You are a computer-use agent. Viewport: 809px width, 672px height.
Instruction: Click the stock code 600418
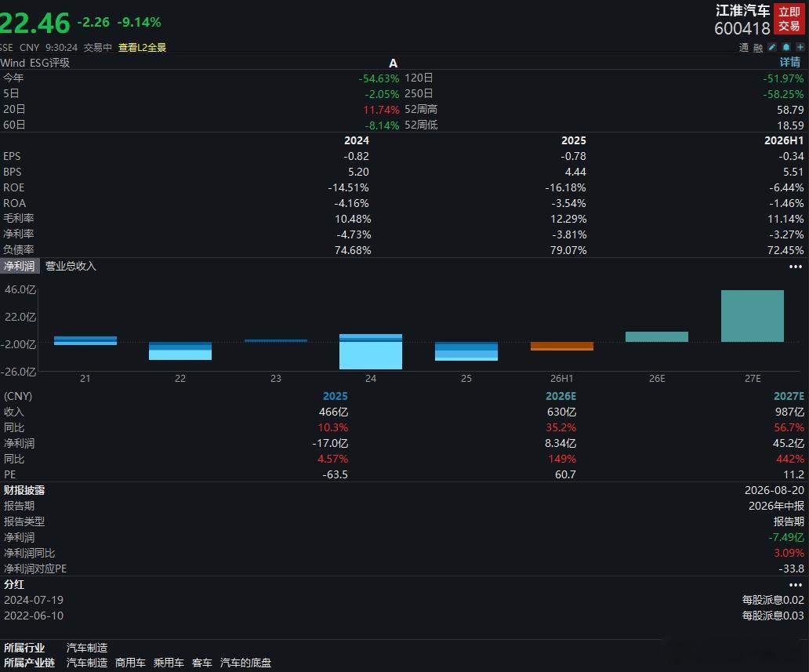pyautogui.click(x=742, y=28)
